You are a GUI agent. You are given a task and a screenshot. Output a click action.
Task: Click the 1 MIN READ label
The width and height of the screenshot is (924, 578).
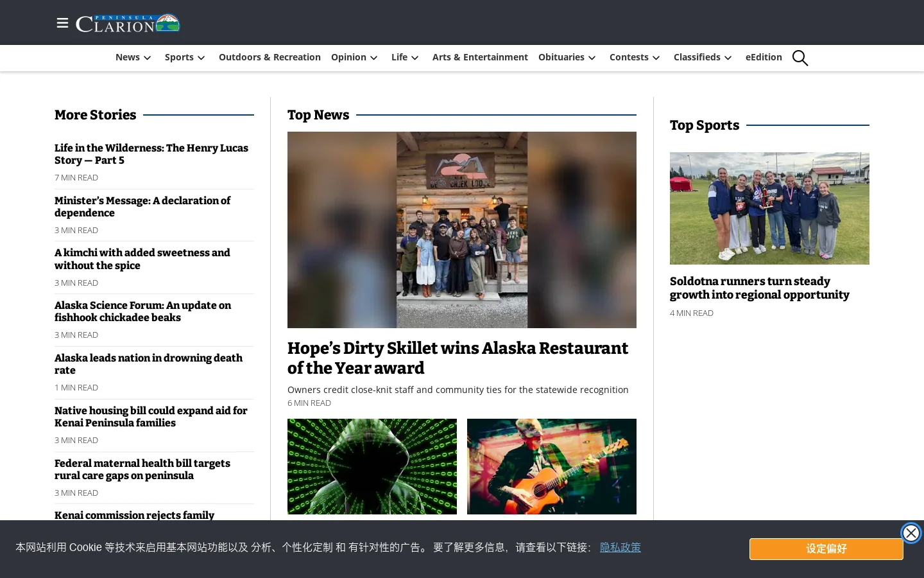(76, 387)
